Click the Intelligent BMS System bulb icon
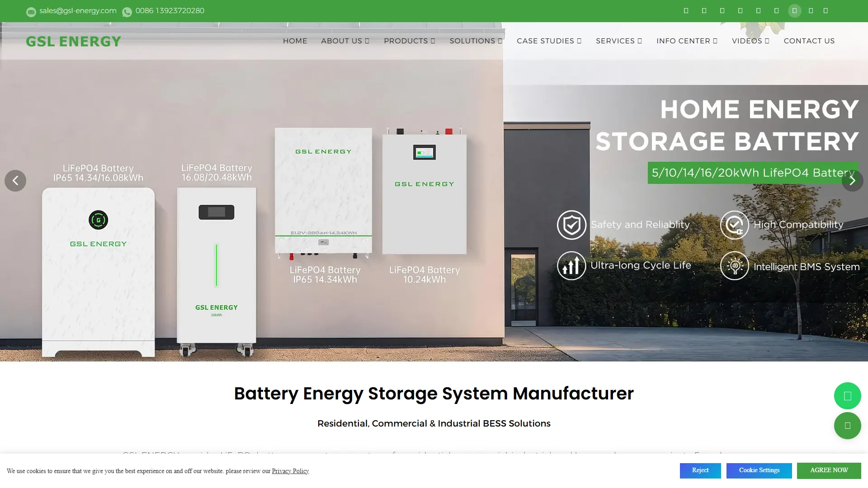The width and height of the screenshot is (868, 488). click(x=735, y=266)
